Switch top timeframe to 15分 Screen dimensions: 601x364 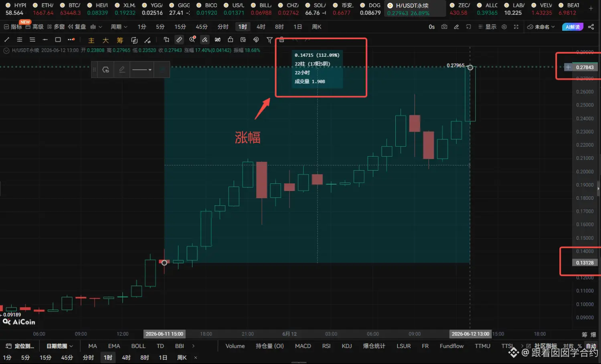(180, 27)
